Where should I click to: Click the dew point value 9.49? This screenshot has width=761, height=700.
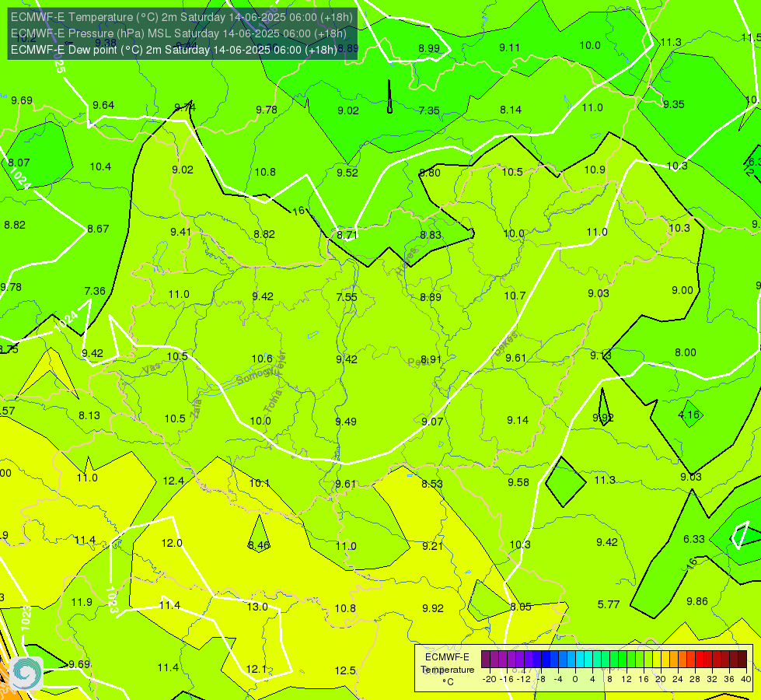pos(346,422)
